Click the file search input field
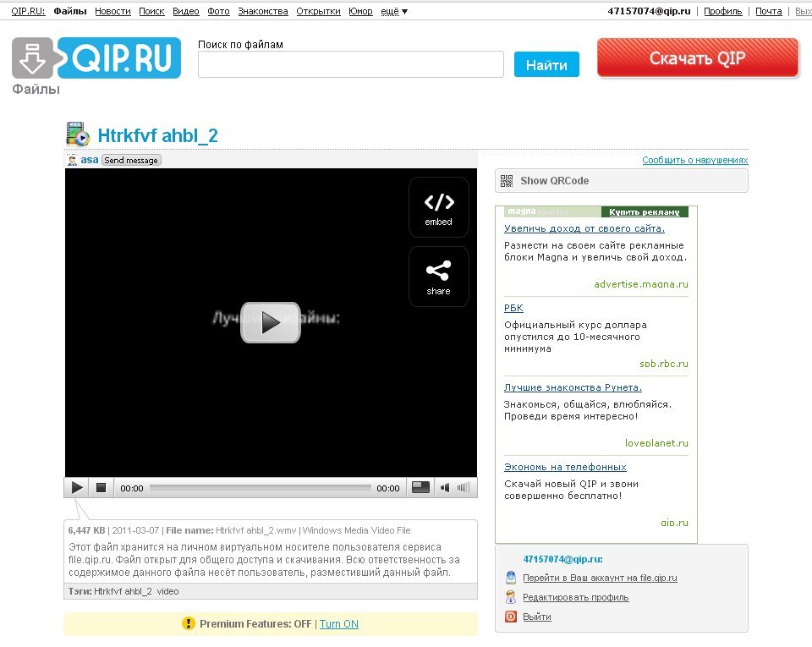Image resolution: width=812 pixels, height=647 pixels. [350, 64]
